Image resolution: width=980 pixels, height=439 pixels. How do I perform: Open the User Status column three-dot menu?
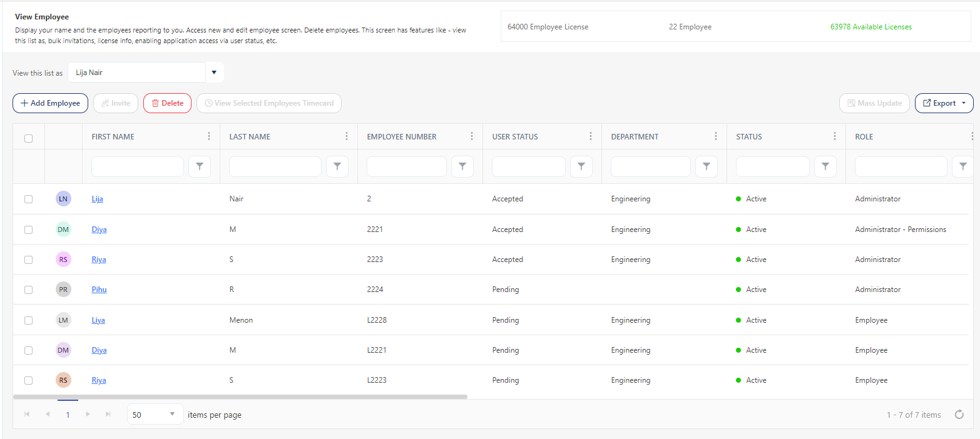pos(591,136)
